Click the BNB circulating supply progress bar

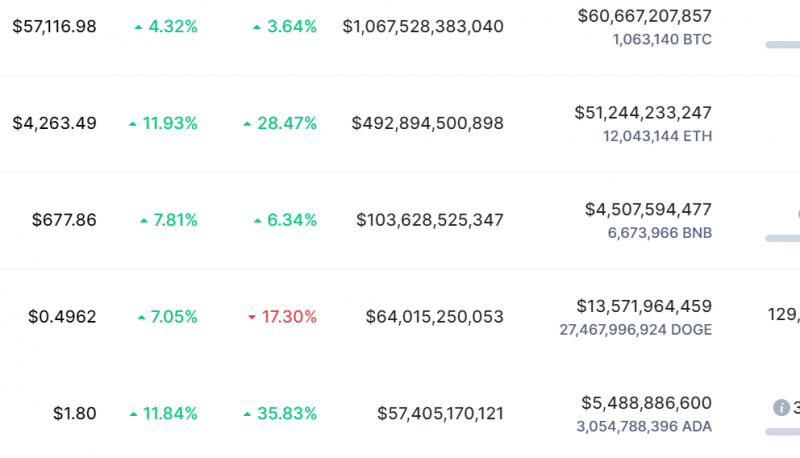pyautogui.click(x=782, y=238)
